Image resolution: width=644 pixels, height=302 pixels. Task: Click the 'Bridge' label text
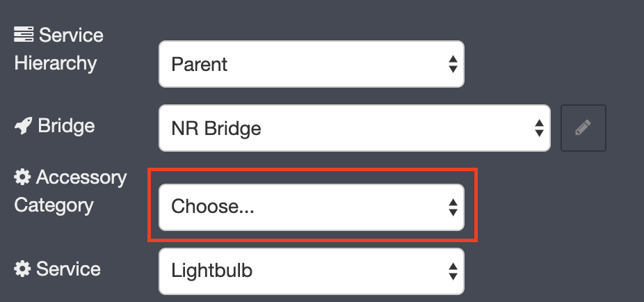(66, 126)
